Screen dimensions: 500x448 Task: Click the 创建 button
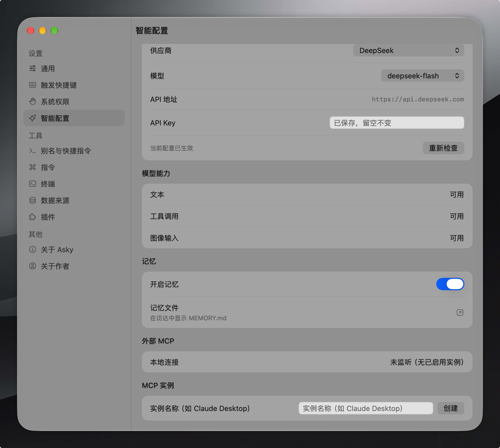tap(451, 408)
